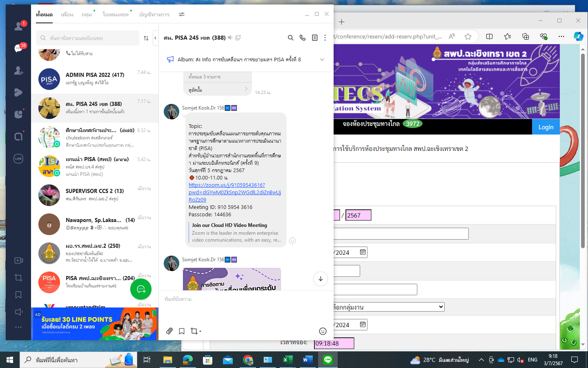Switch to the ทั้งหมด tab

pyautogui.click(x=44, y=14)
